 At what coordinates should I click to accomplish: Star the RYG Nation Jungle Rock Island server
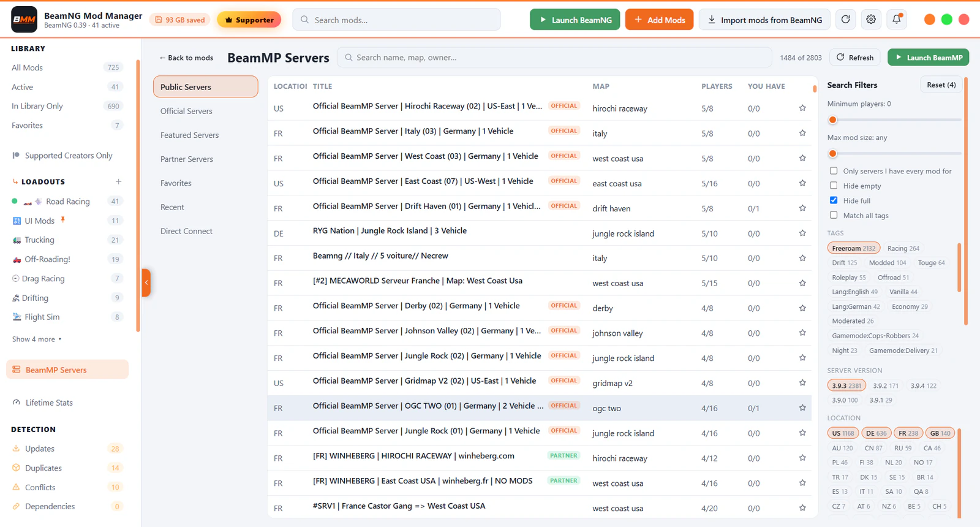click(x=802, y=233)
